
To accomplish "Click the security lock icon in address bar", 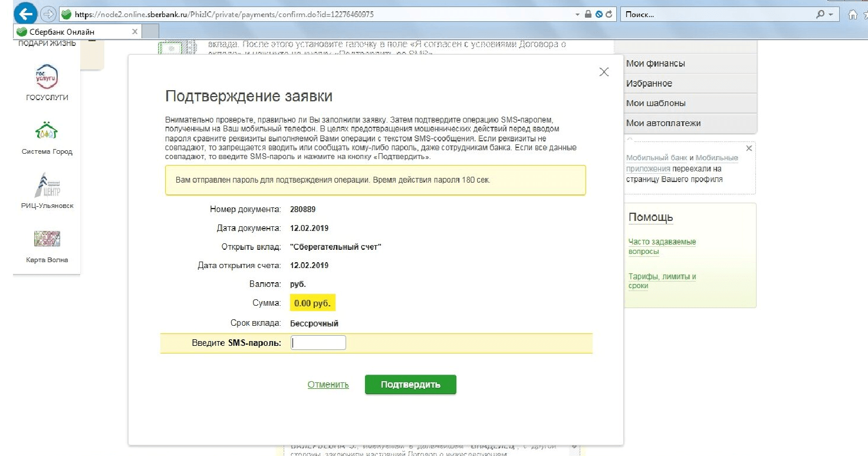I will tap(588, 14).
